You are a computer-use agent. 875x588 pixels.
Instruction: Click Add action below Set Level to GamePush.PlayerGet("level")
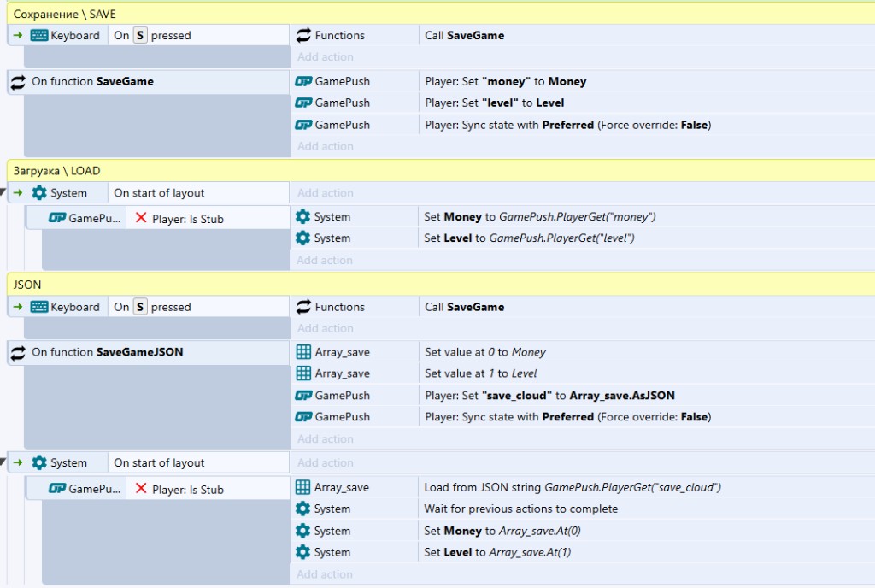325,260
